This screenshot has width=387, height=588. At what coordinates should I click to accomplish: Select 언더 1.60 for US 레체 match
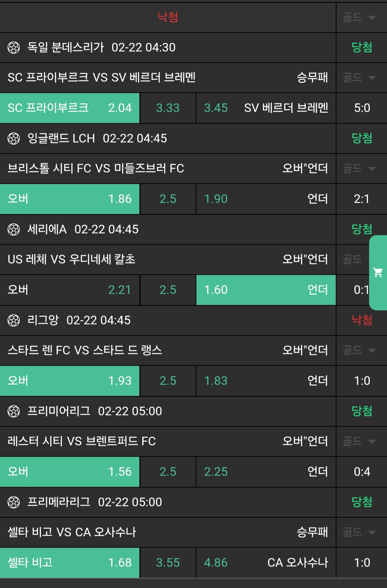click(266, 290)
